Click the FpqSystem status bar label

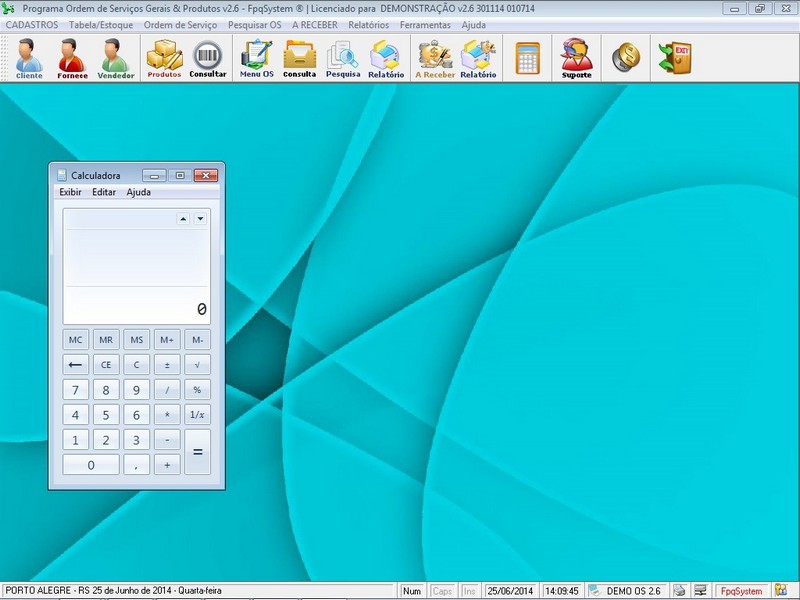click(x=741, y=591)
